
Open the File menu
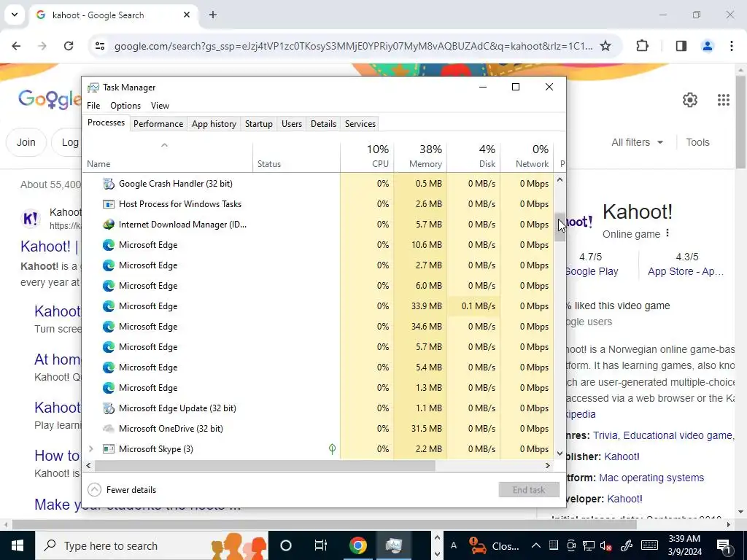coord(93,106)
